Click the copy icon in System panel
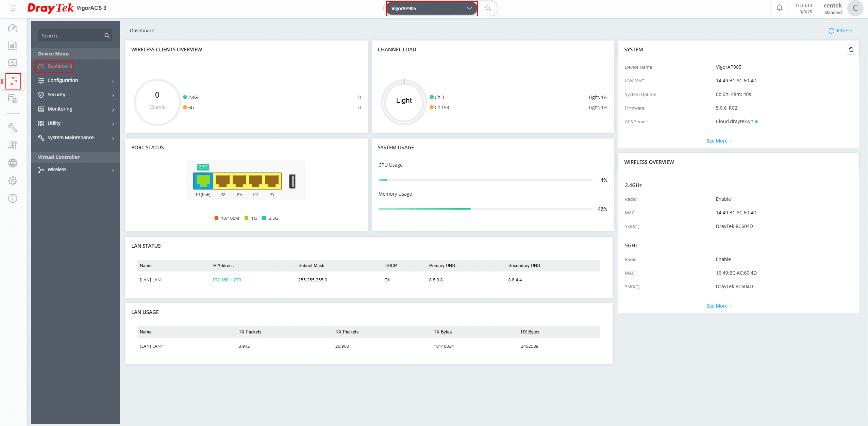 851,50
